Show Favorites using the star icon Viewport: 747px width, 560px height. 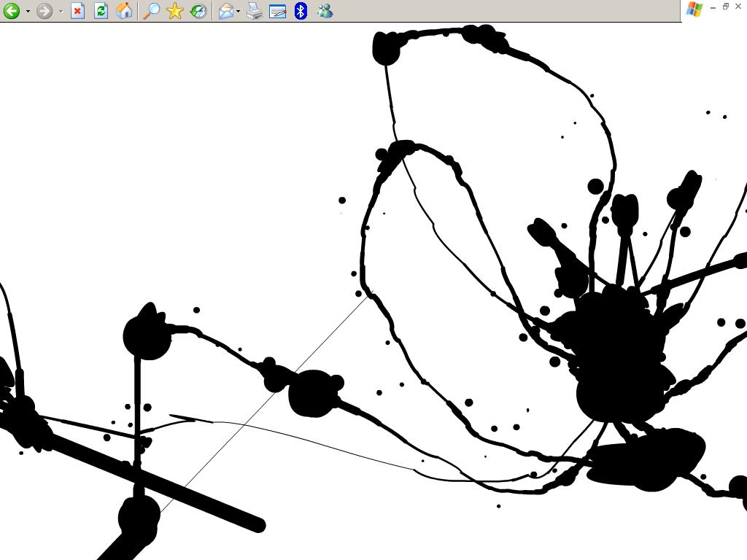[175, 11]
